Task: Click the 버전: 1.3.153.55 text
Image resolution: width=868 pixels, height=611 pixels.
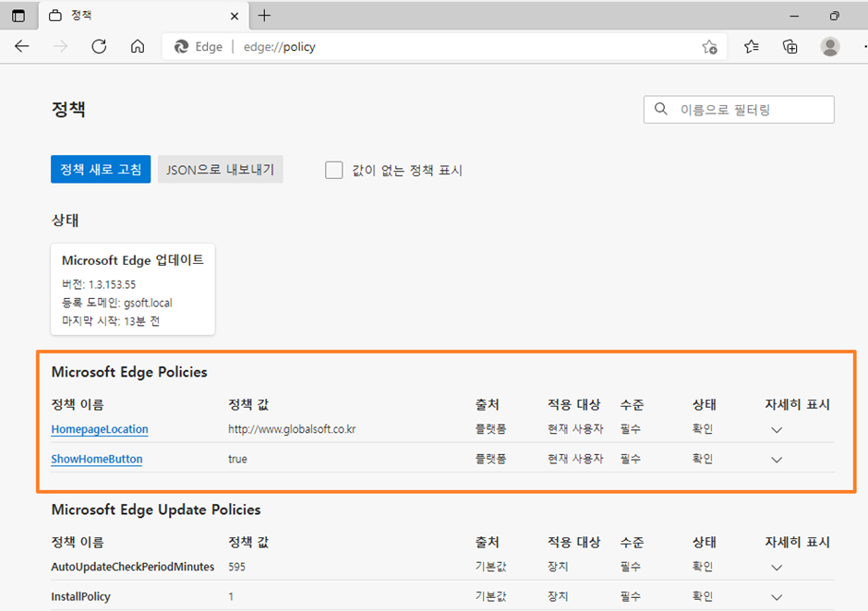Action: coord(99,284)
